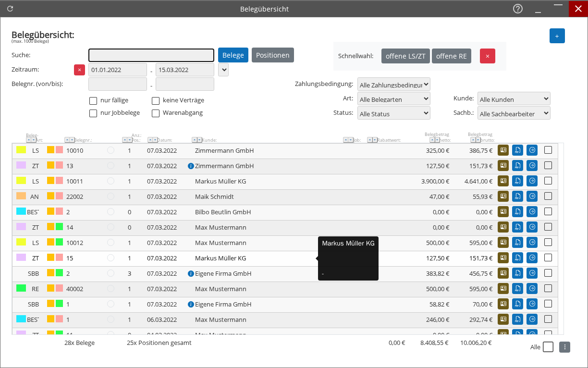Image resolution: width=588 pixels, height=368 pixels.
Task: Click the yellow color swatch of LS 10010
Action: click(x=21, y=150)
